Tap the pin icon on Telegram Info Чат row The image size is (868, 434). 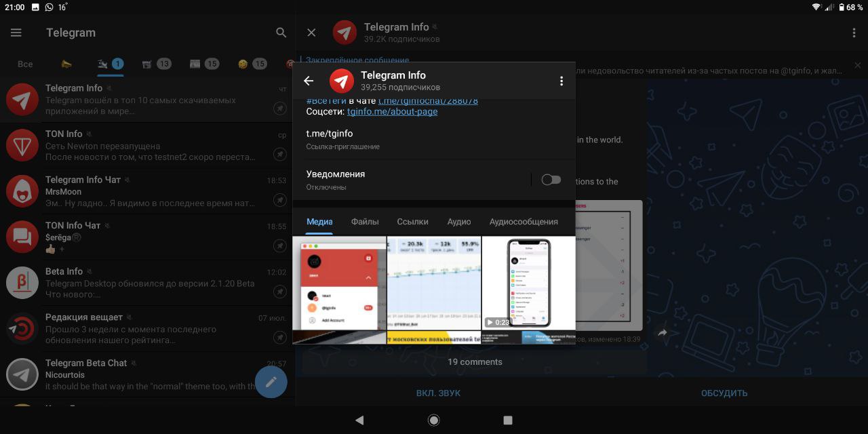tap(280, 199)
